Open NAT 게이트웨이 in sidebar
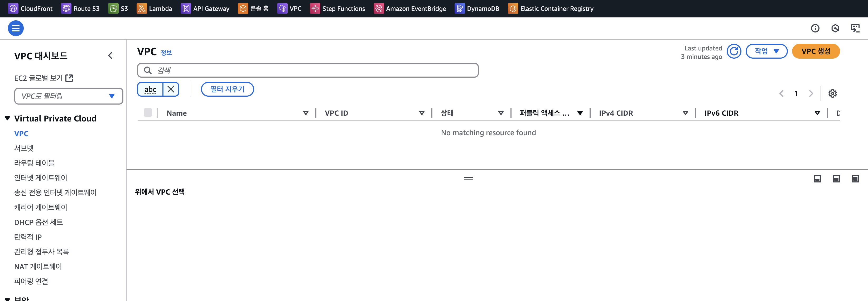 [x=38, y=267]
